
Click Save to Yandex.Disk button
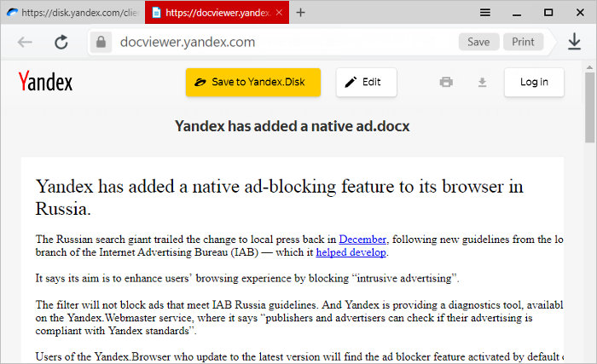coord(253,82)
